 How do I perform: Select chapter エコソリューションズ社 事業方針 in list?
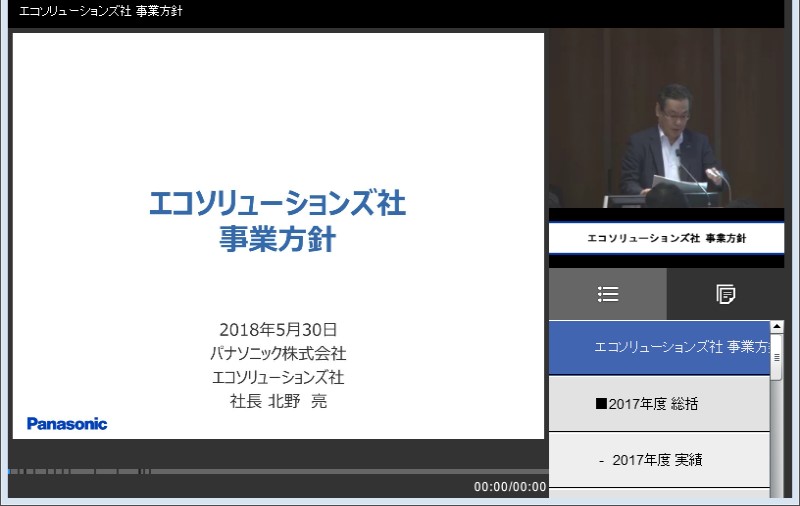[659, 348]
